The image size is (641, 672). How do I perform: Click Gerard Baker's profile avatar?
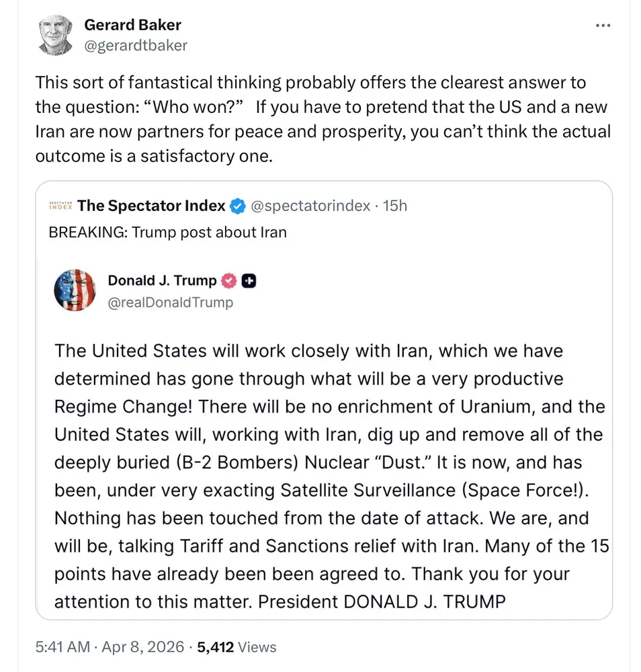[56, 35]
